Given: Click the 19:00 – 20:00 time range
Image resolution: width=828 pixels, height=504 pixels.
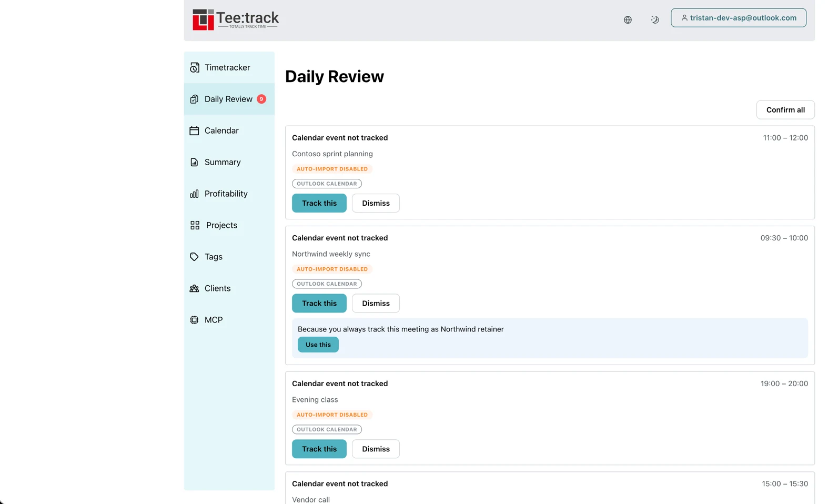Looking at the screenshot, I should (x=784, y=384).
